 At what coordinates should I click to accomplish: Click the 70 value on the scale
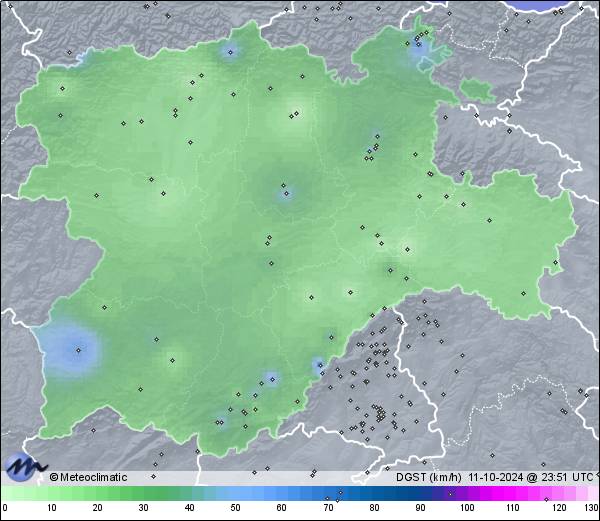[328, 508]
